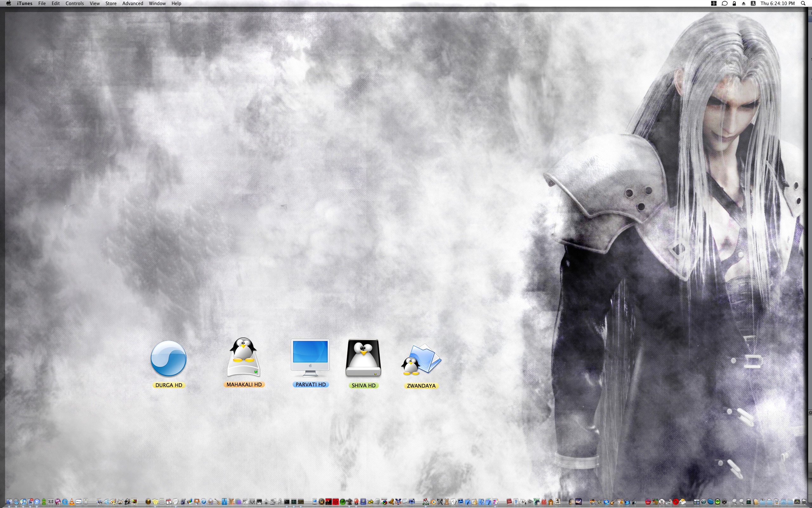The image size is (812, 508).
Task: Open the Apple menu
Action: pyautogui.click(x=9, y=3)
